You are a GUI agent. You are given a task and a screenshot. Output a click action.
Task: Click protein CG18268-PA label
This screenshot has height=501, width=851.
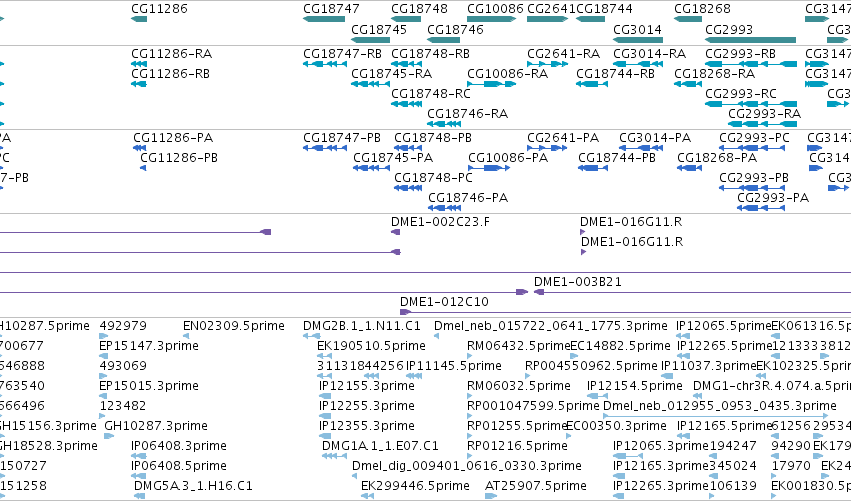[x=717, y=158]
